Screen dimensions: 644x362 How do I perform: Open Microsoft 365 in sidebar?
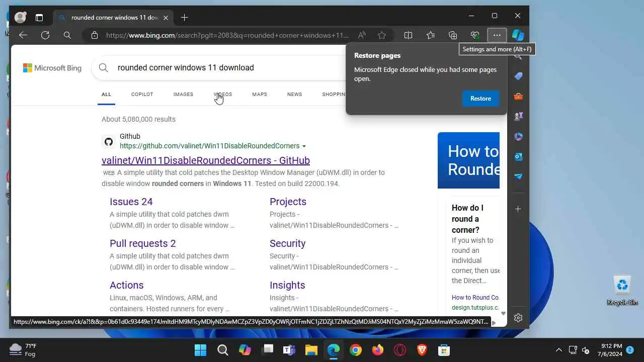click(x=518, y=136)
